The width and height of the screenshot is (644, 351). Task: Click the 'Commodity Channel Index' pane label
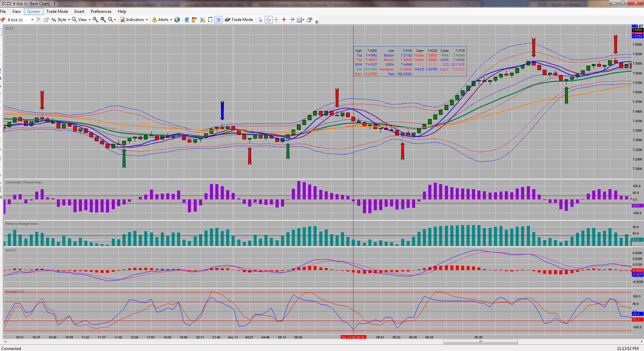click(24, 182)
